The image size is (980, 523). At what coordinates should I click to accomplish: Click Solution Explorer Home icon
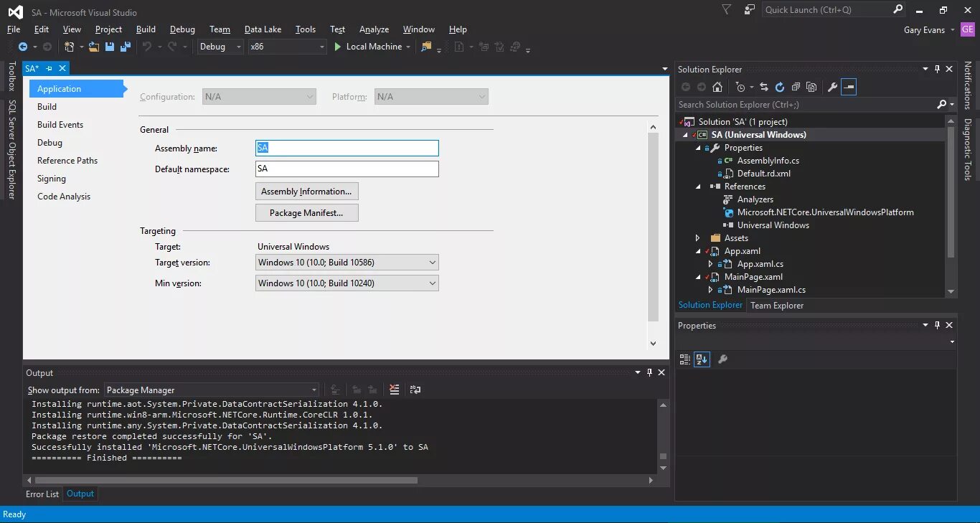pyautogui.click(x=717, y=87)
